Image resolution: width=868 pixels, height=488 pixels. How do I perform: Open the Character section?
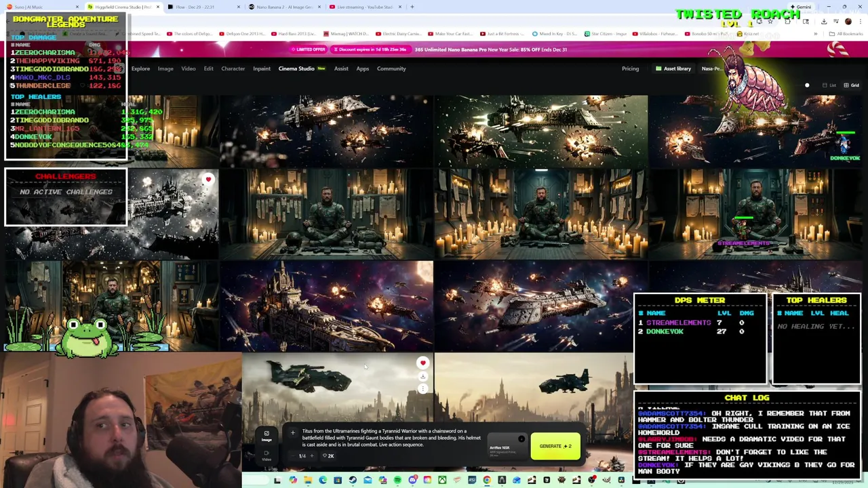[x=233, y=68]
